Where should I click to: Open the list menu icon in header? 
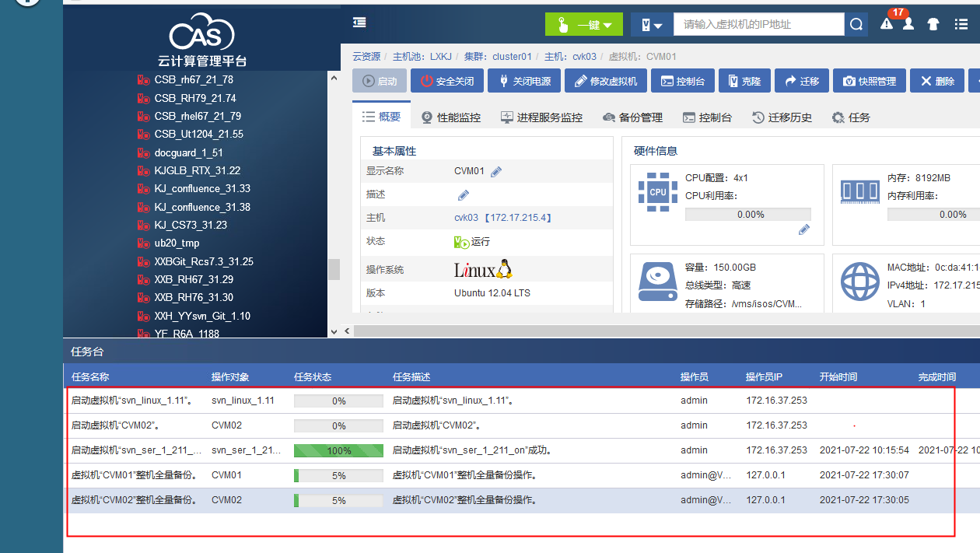[961, 24]
